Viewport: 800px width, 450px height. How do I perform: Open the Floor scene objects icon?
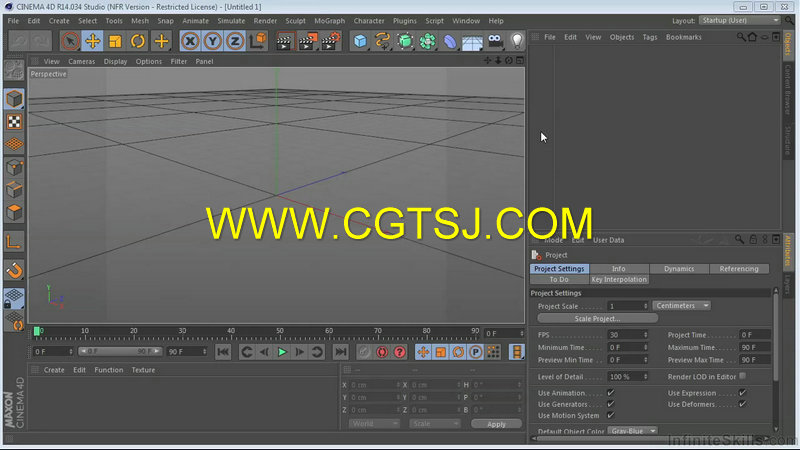pyautogui.click(x=472, y=41)
